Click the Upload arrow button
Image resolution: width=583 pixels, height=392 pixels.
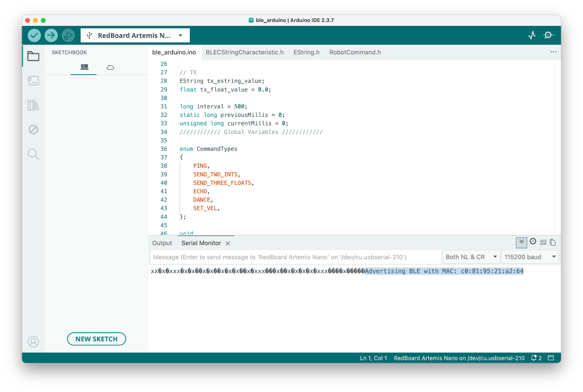(x=51, y=35)
